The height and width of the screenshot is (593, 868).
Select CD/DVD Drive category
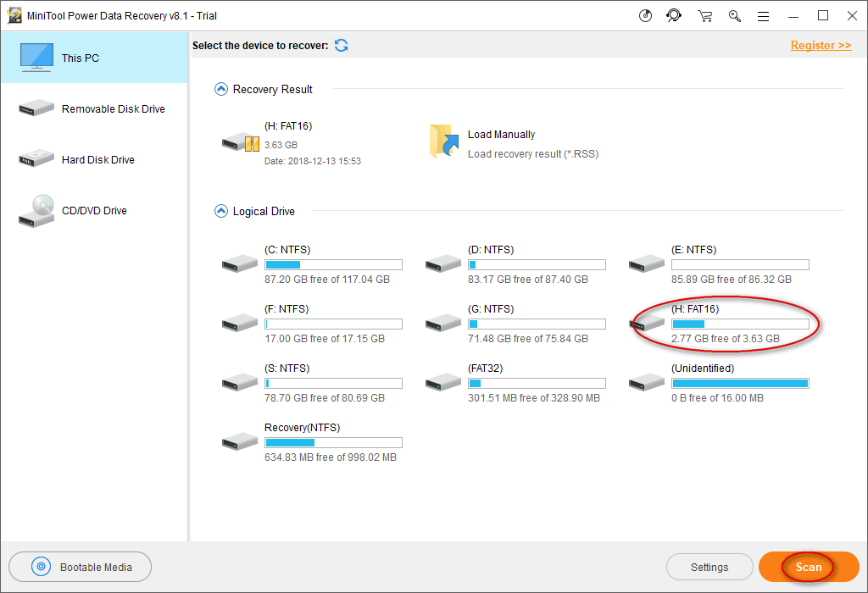click(x=95, y=211)
